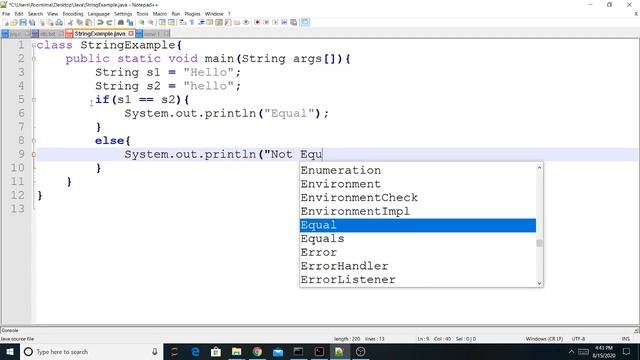Click autocomplete list scroll up arrow
640x360 pixels.
click(540, 167)
